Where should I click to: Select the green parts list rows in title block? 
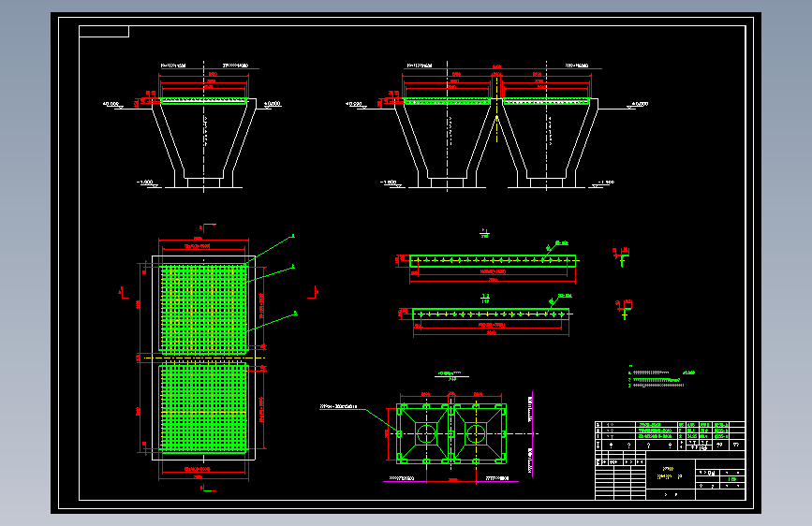[670, 431]
